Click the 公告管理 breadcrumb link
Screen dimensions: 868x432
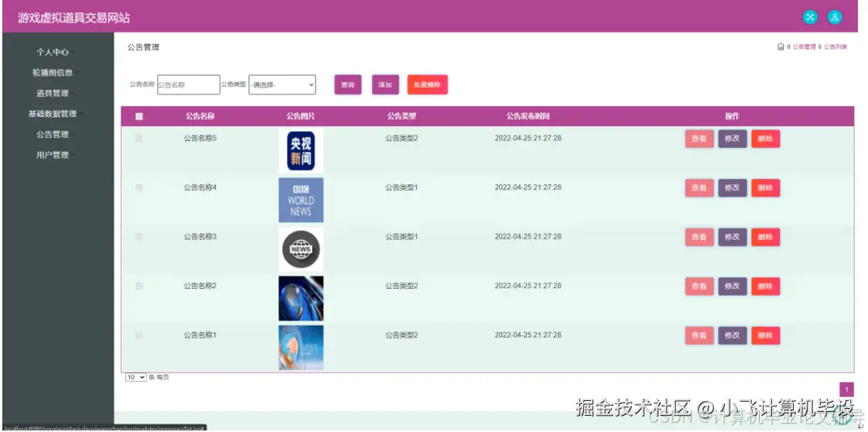(805, 47)
